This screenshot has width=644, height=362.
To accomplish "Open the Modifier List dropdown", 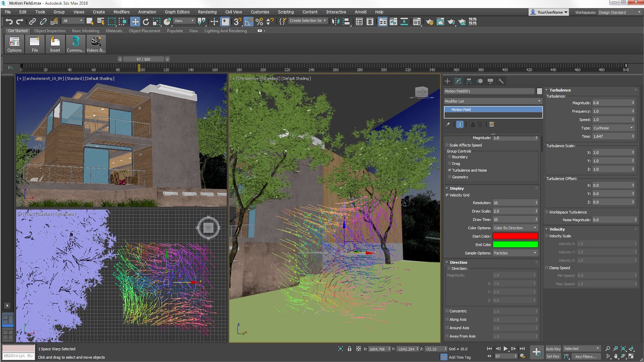I will (539, 101).
